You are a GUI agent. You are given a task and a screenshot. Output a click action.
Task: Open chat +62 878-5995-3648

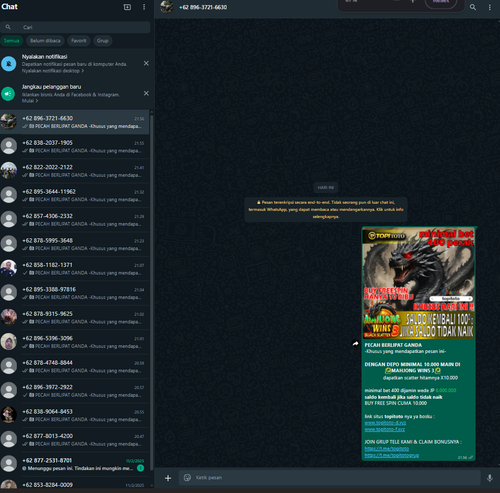pos(75,244)
